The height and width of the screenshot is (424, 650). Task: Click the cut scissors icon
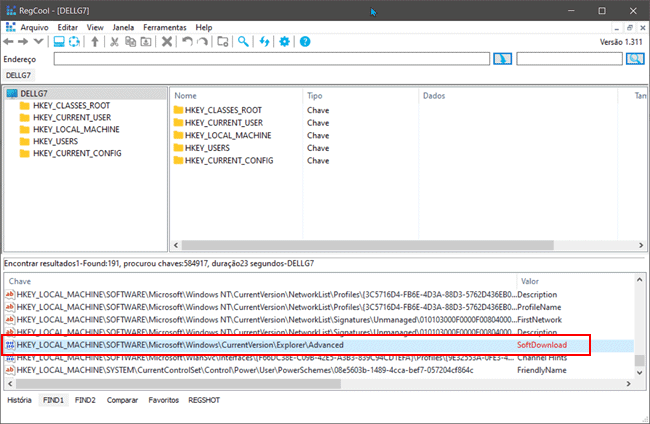tap(115, 42)
